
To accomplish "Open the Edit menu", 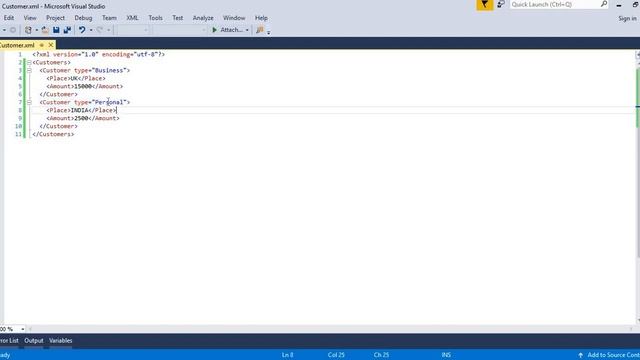I will point(9,18).
